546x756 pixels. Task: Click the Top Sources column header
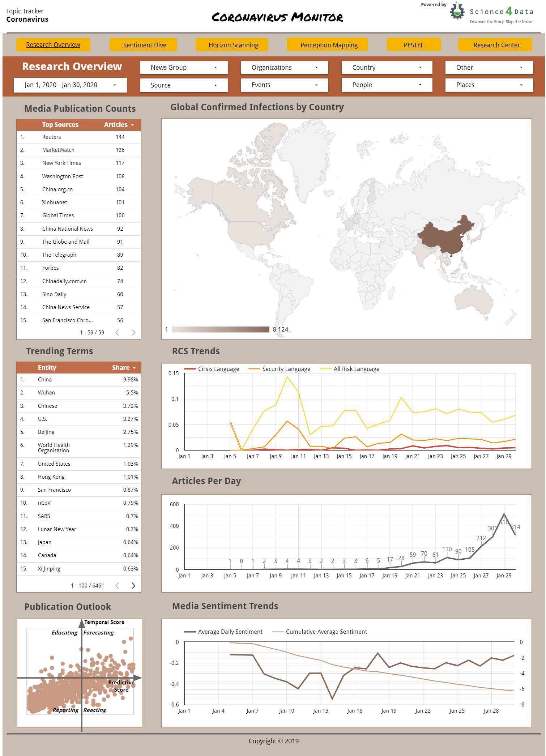[60, 125]
